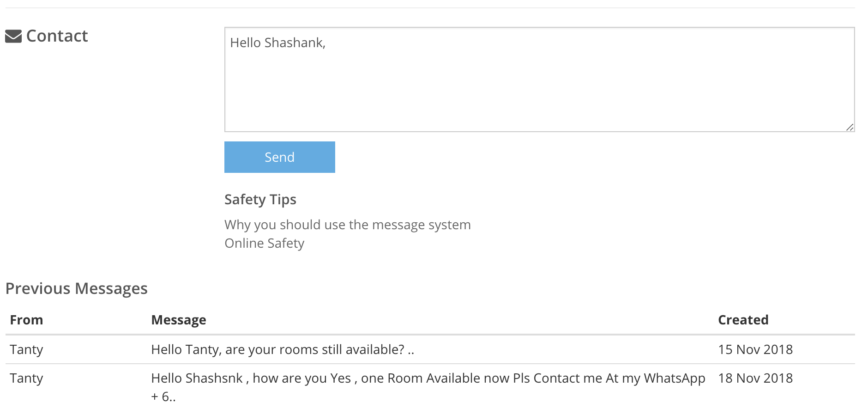Viewport: 868px width, 415px height.
Task: Open 'Why you should use the message system'
Action: [347, 225]
